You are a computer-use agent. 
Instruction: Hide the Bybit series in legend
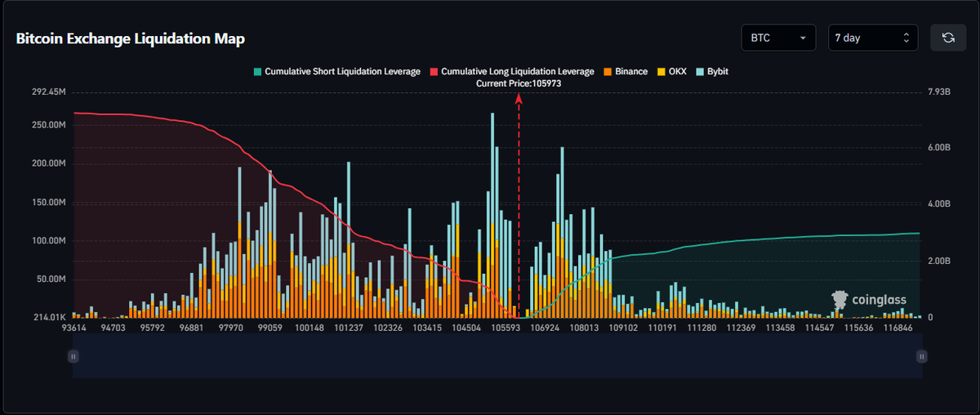[712, 72]
